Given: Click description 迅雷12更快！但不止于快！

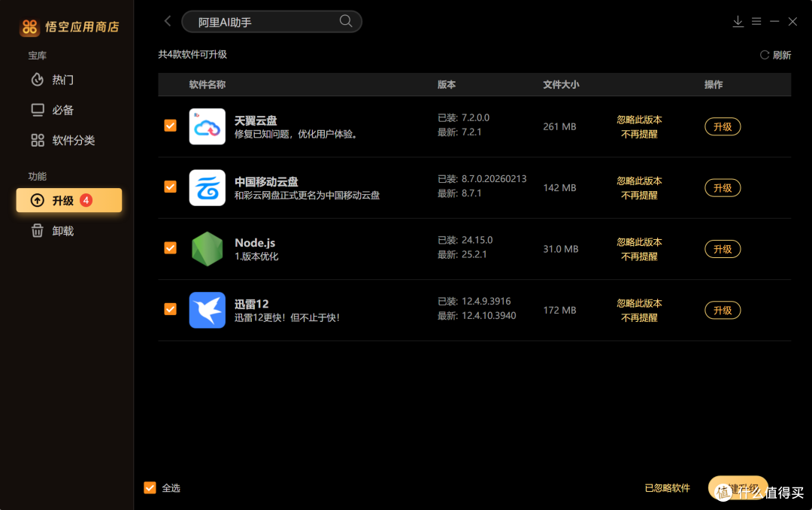Looking at the screenshot, I should 287,317.
